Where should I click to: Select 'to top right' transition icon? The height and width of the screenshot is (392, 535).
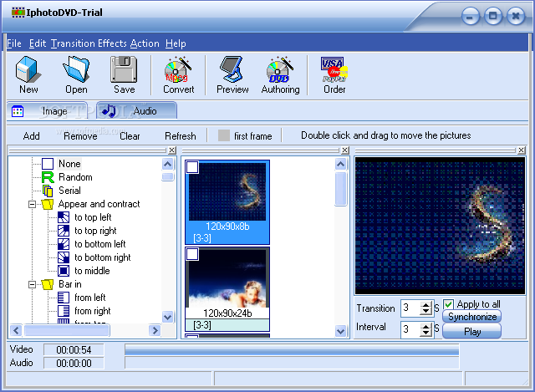(x=64, y=231)
